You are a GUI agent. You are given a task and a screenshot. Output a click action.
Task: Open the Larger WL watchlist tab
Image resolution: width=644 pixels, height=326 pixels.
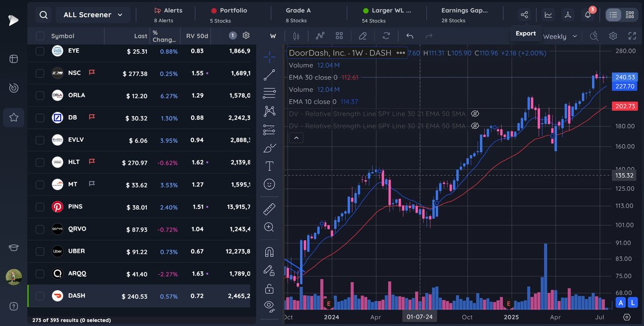(x=386, y=15)
